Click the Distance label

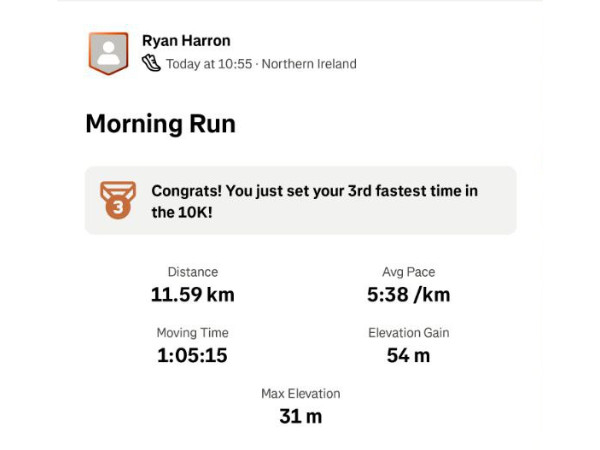tap(193, 272)
